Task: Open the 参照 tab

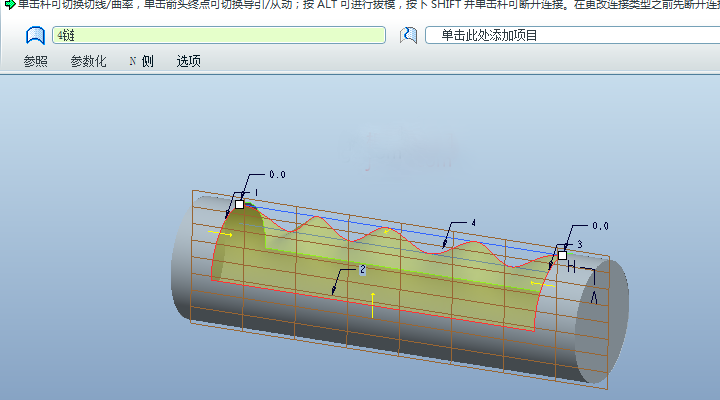Action: [x=36, y=61]
